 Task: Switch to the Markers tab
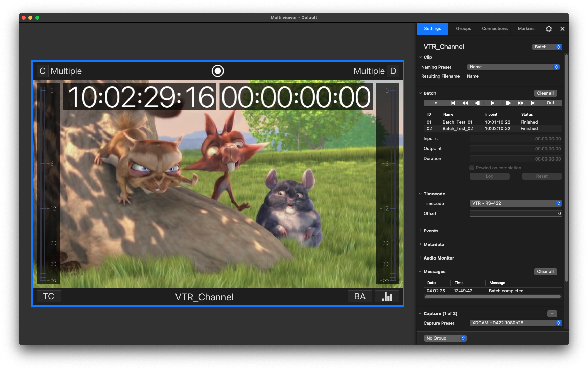click(526, 29)
